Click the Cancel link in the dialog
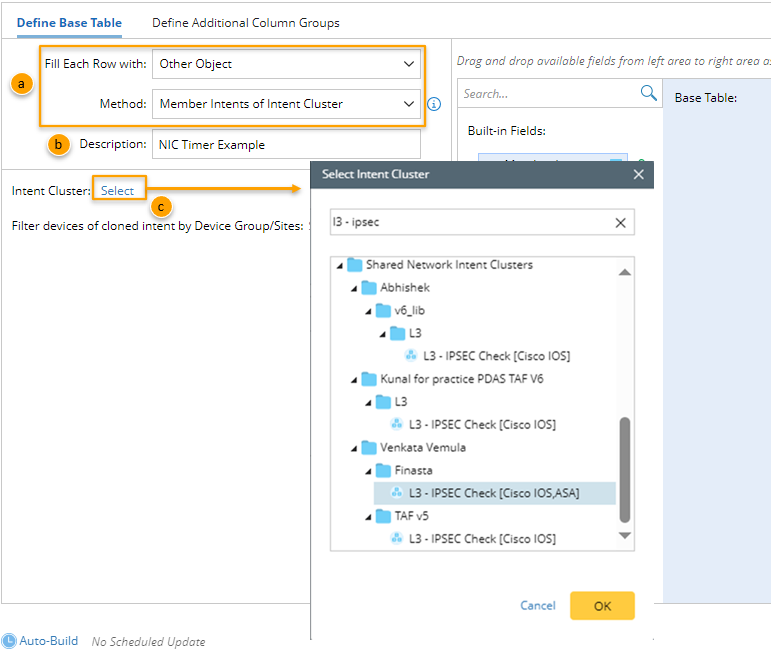Viewport: 771px width, 669px height. click(x=538, y=605)
